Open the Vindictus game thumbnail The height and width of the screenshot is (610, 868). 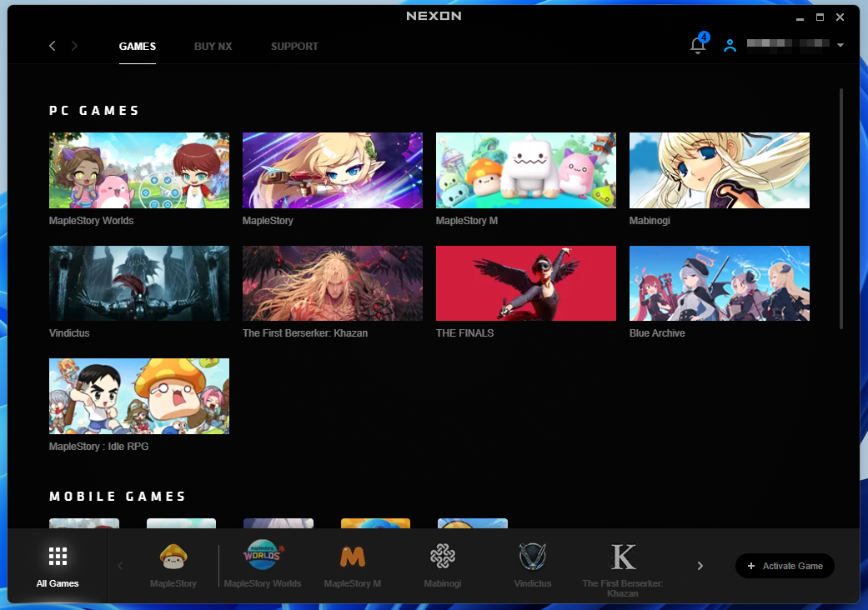click(x=139, y=283)
